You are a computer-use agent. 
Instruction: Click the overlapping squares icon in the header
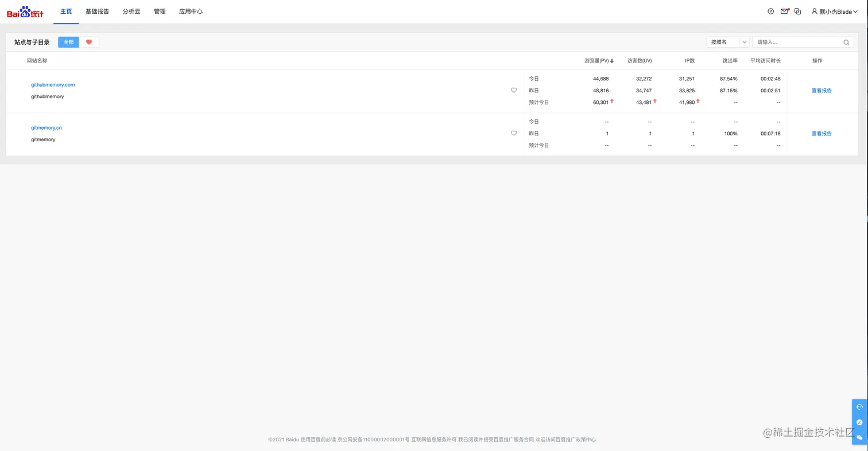797,11
